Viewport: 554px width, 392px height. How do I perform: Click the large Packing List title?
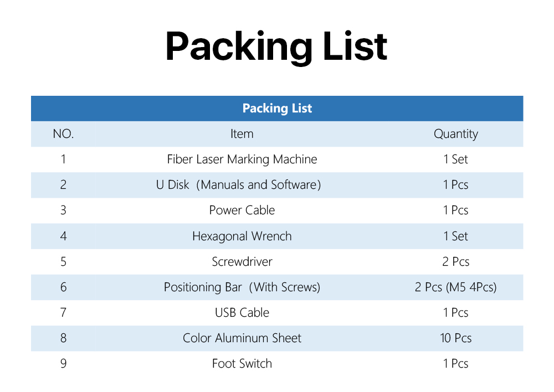click(276, 47)
